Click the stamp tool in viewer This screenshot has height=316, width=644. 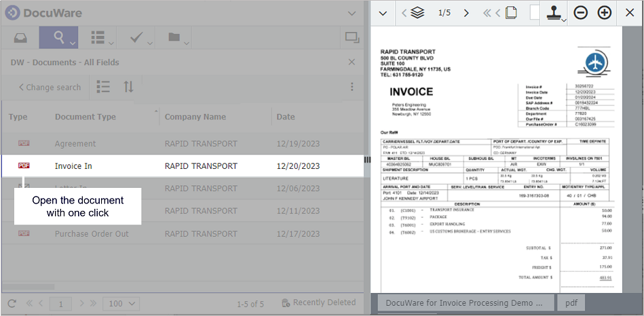tap(556, 13)
